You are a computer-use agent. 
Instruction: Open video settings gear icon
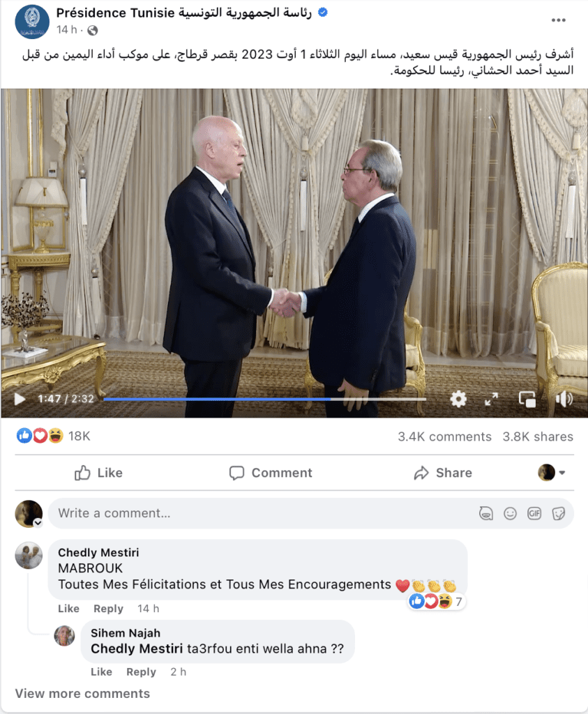458,399
